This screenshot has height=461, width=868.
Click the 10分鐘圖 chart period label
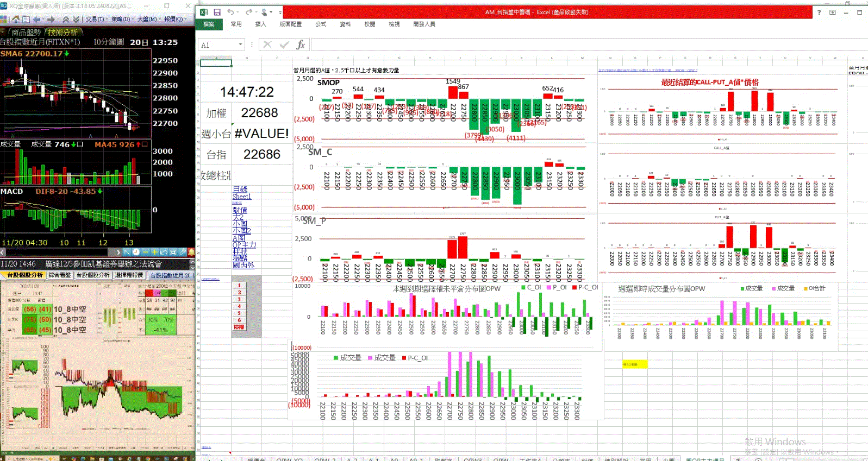[109, 42]
